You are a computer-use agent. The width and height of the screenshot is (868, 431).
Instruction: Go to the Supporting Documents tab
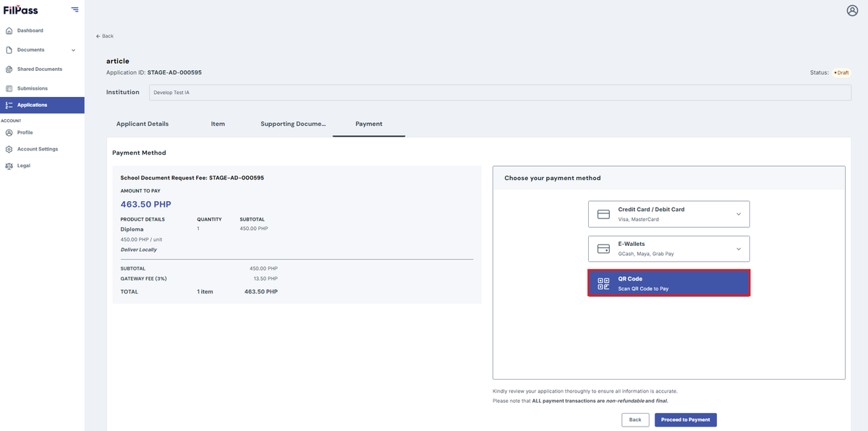click(x=294, y=124)
